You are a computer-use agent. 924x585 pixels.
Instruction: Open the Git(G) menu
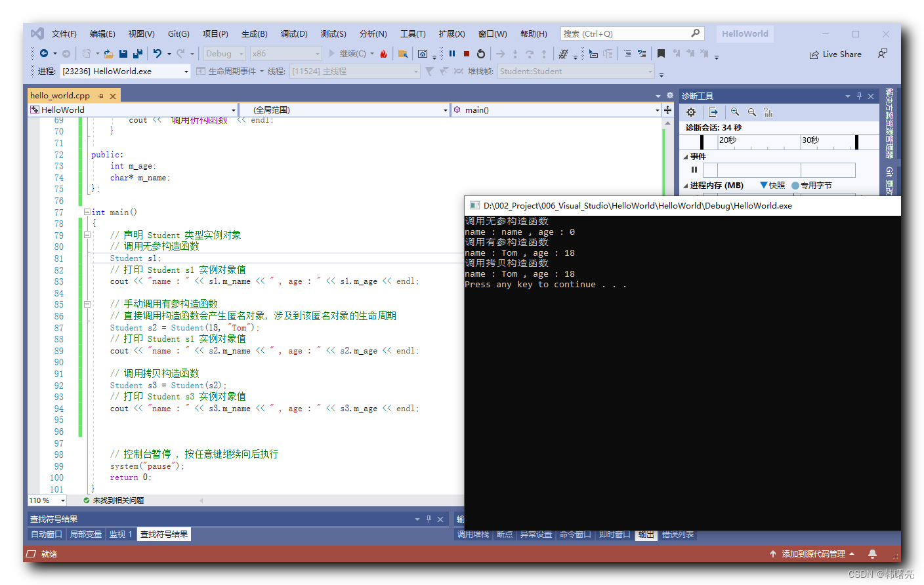tap(178, 33)
